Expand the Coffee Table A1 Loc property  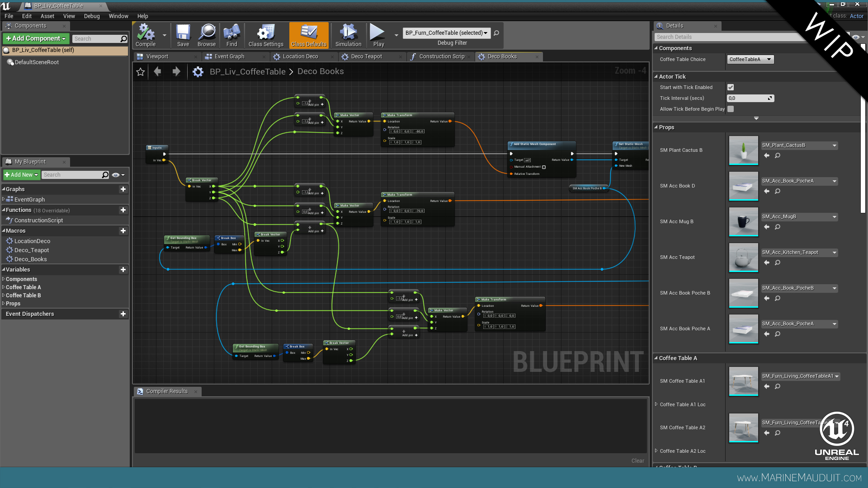point(656,404)
